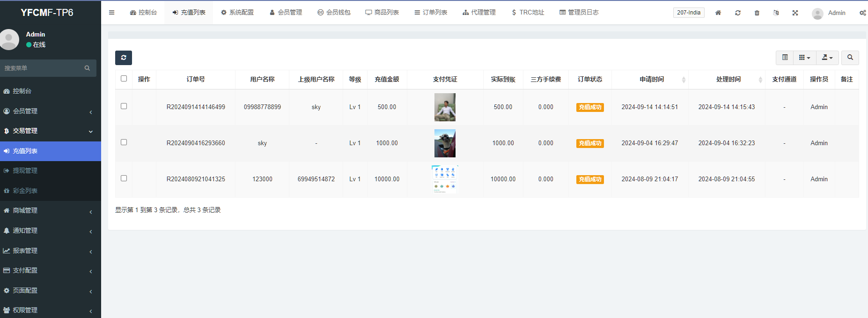Click 充值成功 status badge for order R2024080921041325
The height and width of the screenshot is (318, 868).
pos(590,179)
